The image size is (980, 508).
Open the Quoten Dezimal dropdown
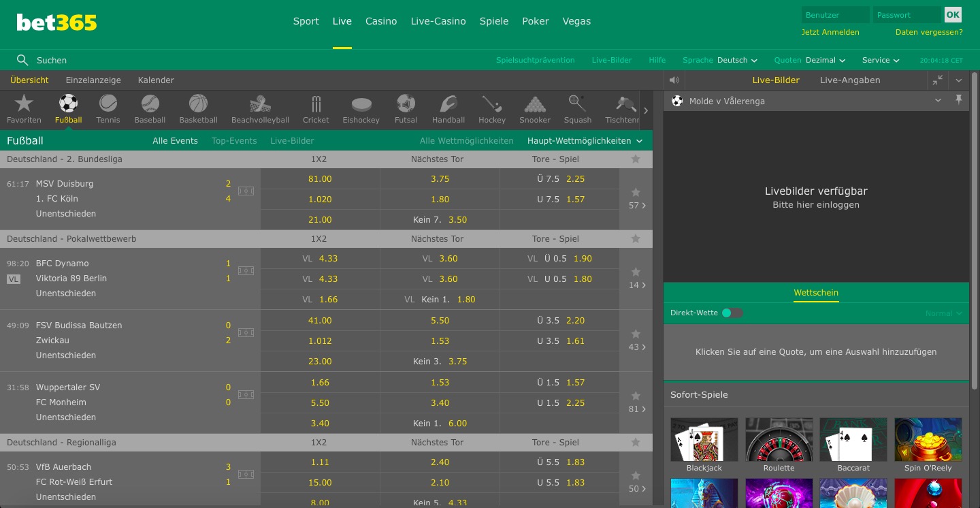tap(825, 60)
